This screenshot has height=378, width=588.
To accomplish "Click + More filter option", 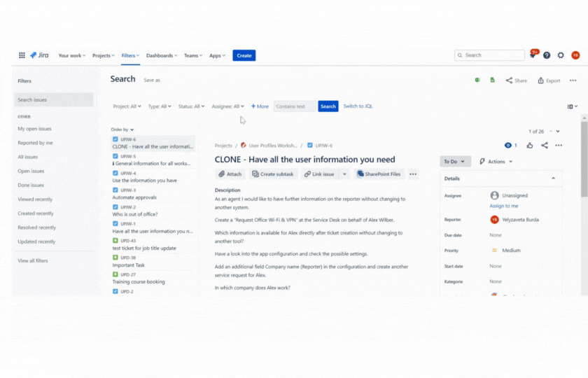I will click(x=260, y=106).
